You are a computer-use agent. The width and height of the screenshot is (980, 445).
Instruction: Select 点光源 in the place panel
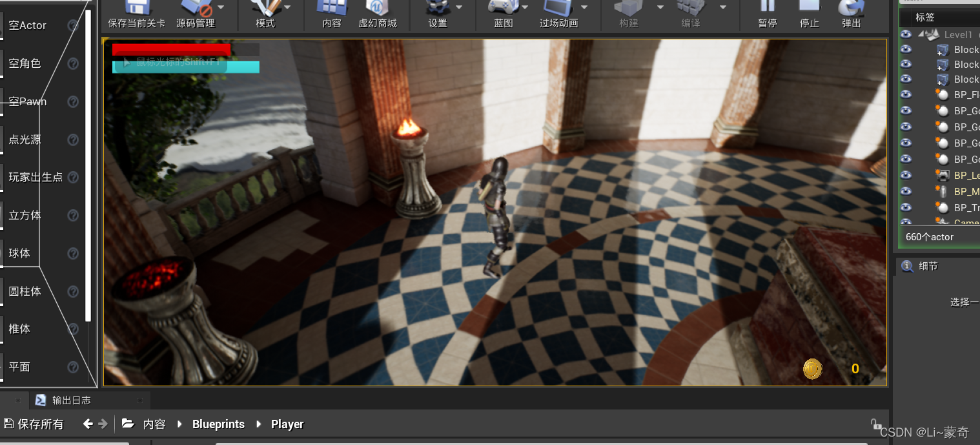tap(25, 140)
